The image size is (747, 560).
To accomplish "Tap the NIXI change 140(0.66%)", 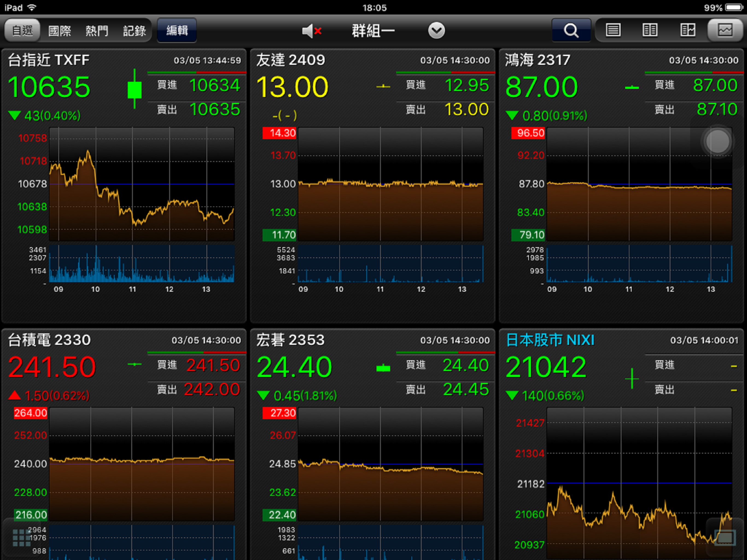I will (x=545, y=395).
